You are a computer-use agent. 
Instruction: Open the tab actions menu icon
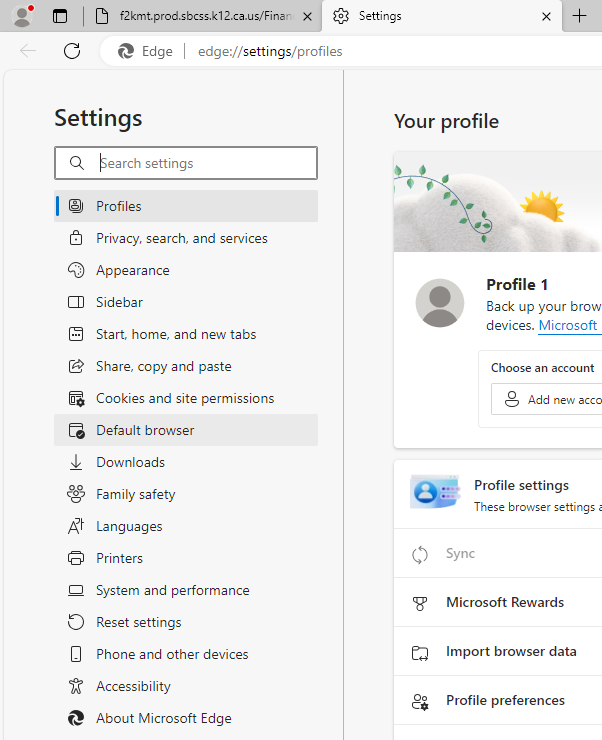(x=60, y=16)
